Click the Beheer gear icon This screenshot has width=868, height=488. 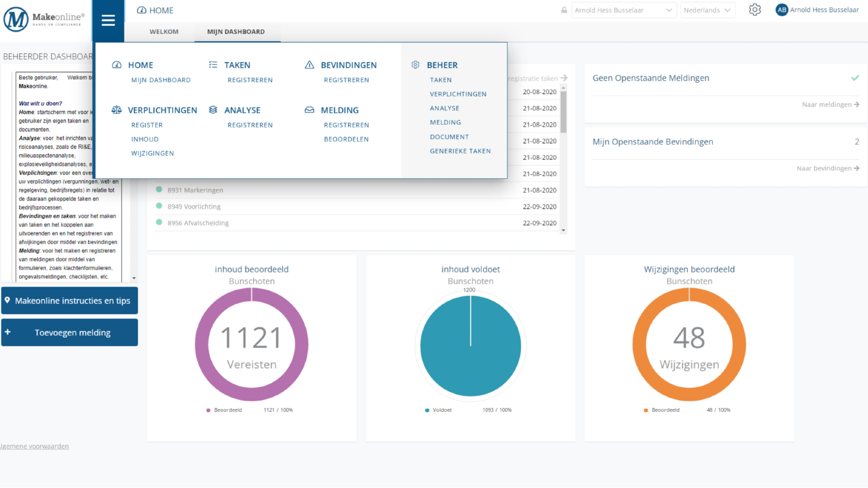(x=416, y=65)
